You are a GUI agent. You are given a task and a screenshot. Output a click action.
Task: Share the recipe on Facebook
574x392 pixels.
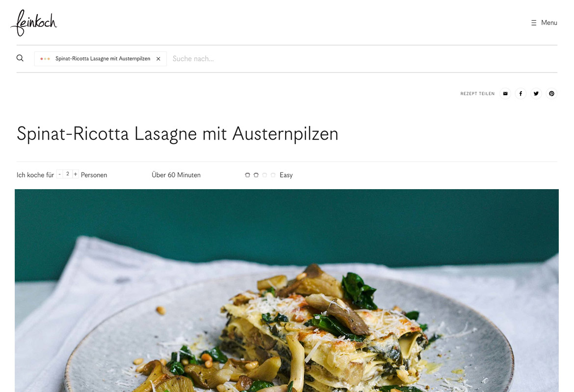click(x=521, y=94)
